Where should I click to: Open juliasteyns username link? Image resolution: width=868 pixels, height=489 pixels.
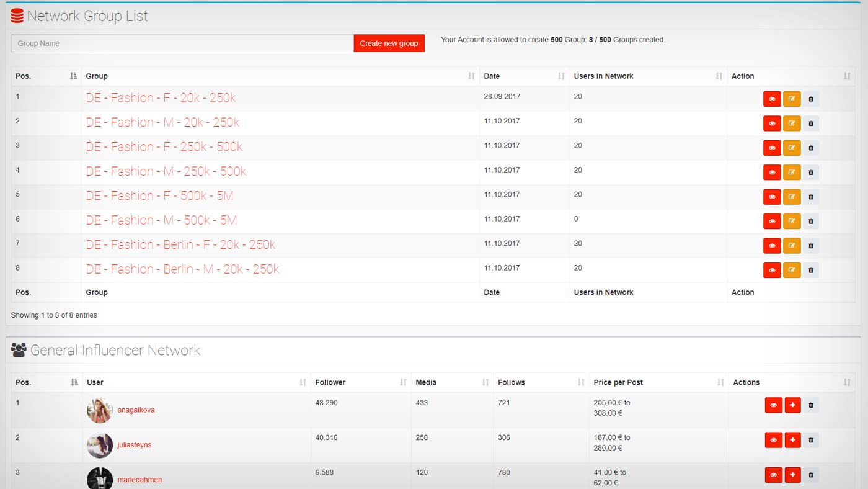click(135, 445)
